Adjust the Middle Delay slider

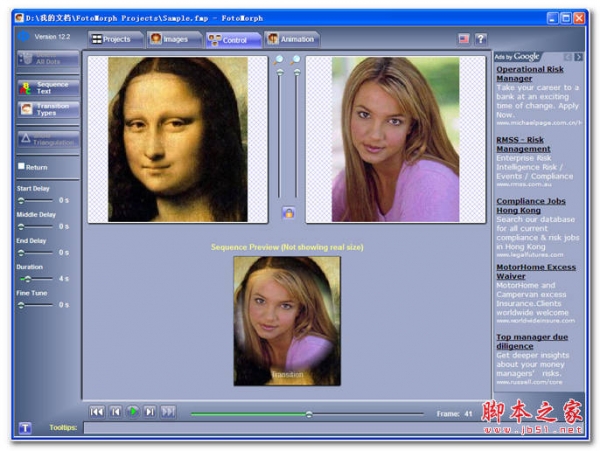36,226
